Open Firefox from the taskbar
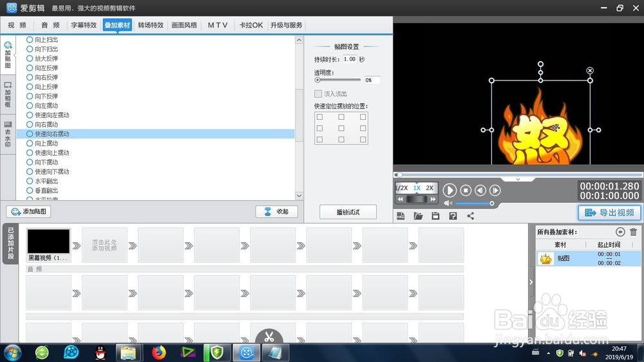This screenshot has height=362, width=644. (158, 352)
